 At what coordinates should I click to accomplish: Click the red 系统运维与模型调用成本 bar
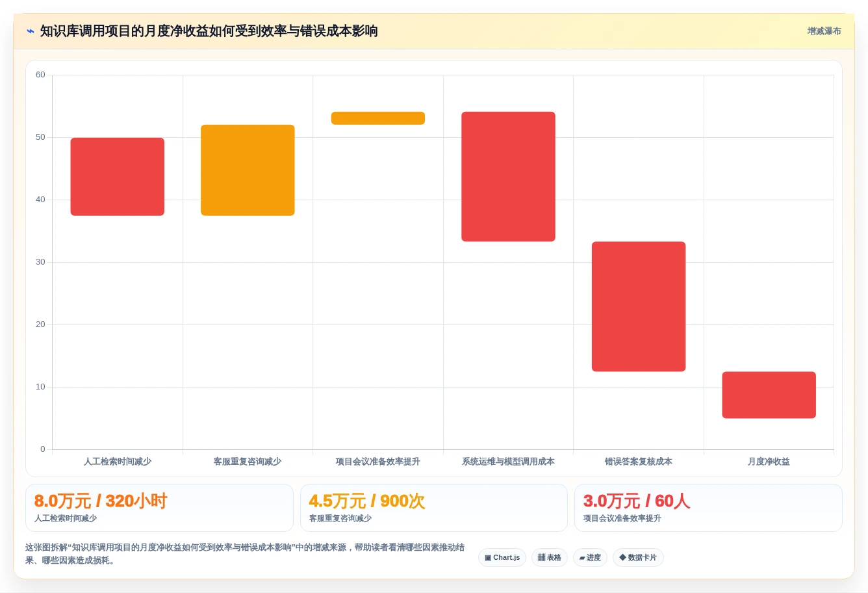[x=508, y=177]
